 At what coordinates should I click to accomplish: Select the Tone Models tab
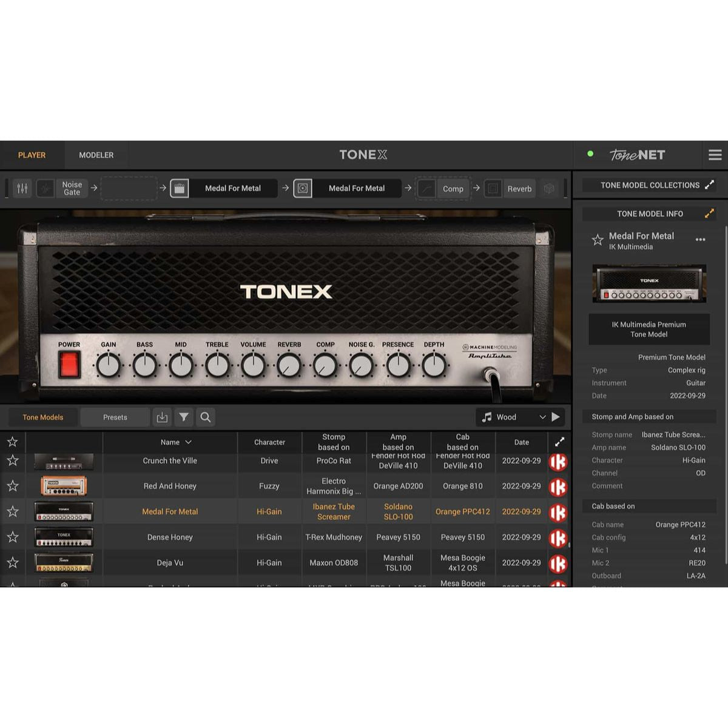tap(43, 417)
